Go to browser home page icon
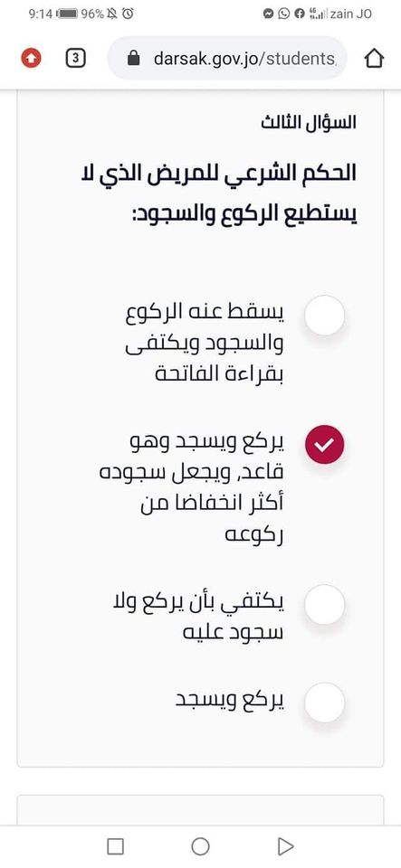Image resolution: width=401 pixels, height=868 pixels. pyautogui.click(x=375, y=58)
